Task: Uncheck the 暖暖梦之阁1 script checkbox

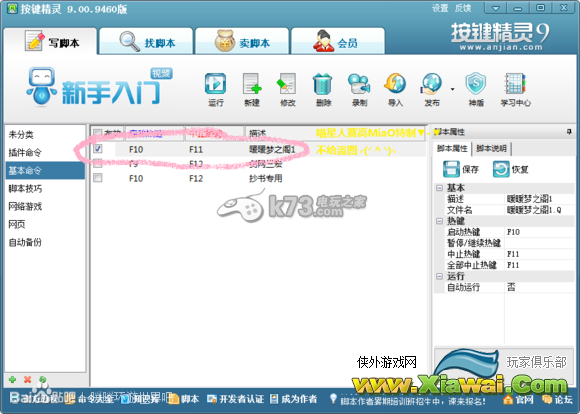Action: (x=98, y=149)
